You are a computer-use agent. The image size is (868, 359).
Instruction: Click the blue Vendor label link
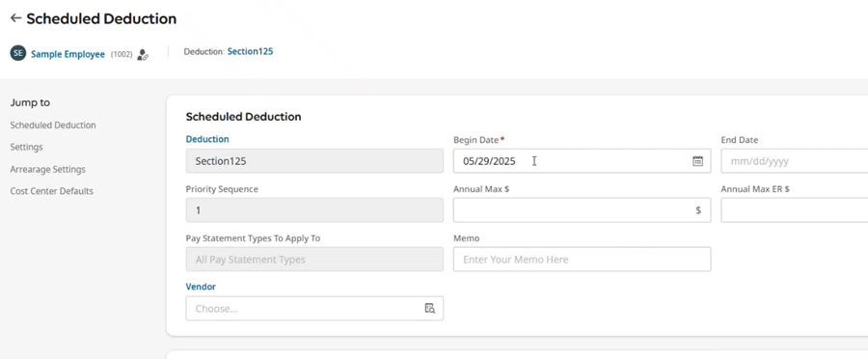pyautogui.click(x=201, y=287)
